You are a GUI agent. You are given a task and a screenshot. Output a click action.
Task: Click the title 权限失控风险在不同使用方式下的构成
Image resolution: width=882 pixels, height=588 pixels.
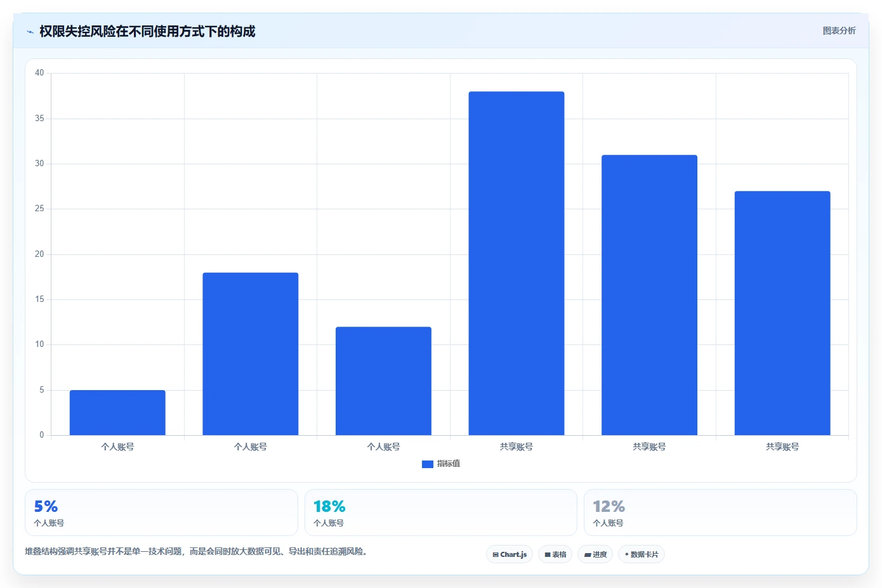[x=147, y=31]
